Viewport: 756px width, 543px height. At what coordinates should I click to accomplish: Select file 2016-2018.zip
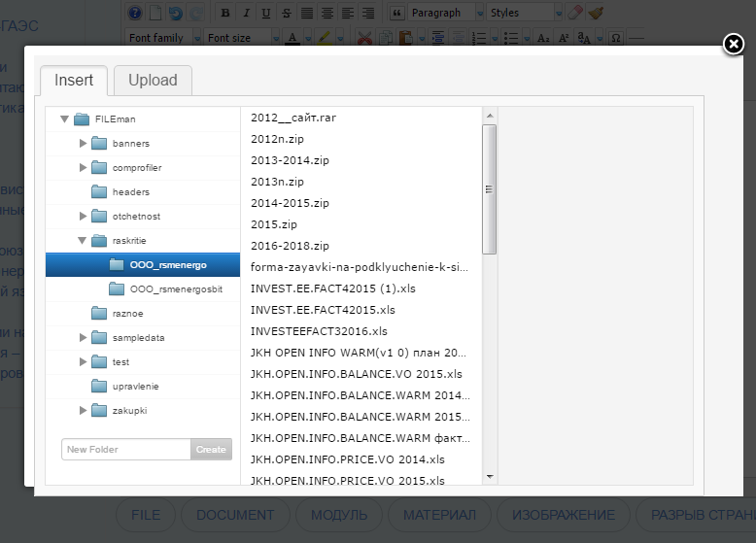[x=290, y=246]
